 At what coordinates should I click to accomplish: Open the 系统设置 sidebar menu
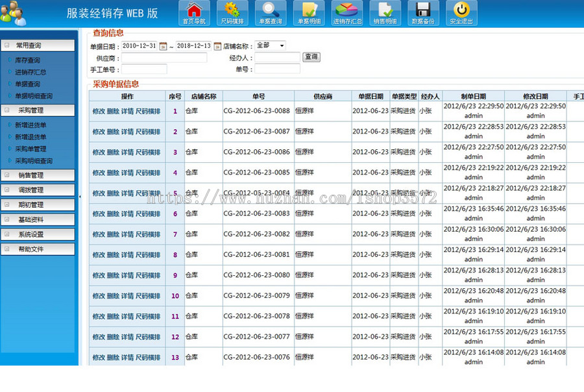(38, 234)
